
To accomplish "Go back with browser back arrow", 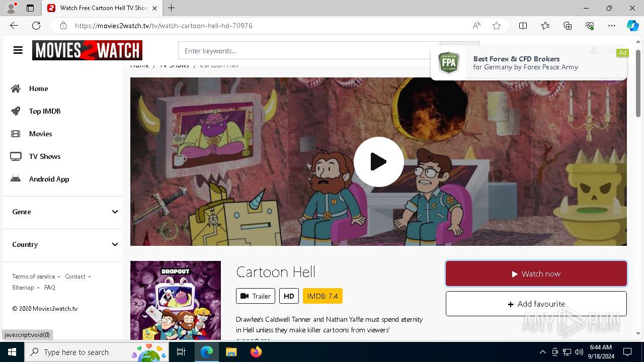I will [x=14, y=26].
